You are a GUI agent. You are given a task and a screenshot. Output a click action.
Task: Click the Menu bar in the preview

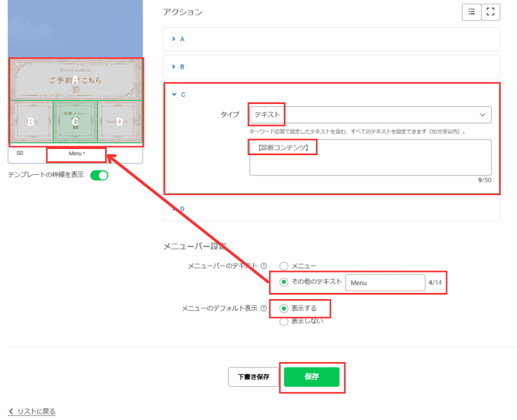(76, 153)
